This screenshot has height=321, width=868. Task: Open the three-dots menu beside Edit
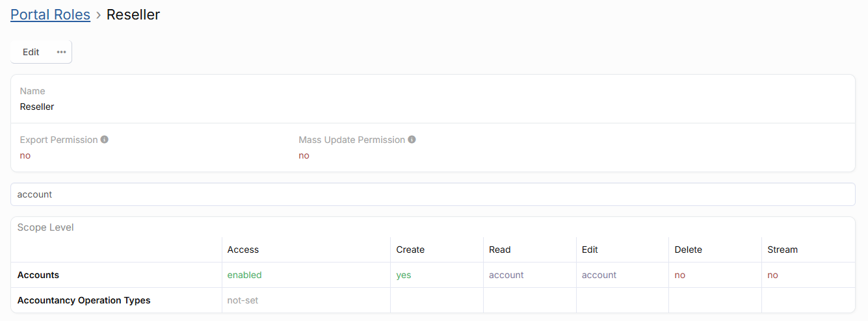[61, 52]
